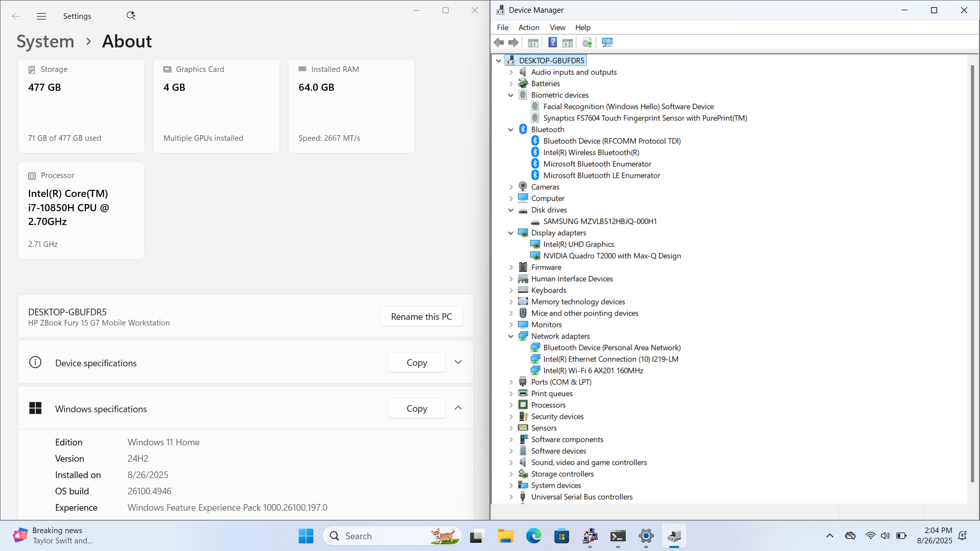Viewport: 980px width, 551px height.
Task: Open the View menu in Device Manager
Action: (x=557, y=28)
